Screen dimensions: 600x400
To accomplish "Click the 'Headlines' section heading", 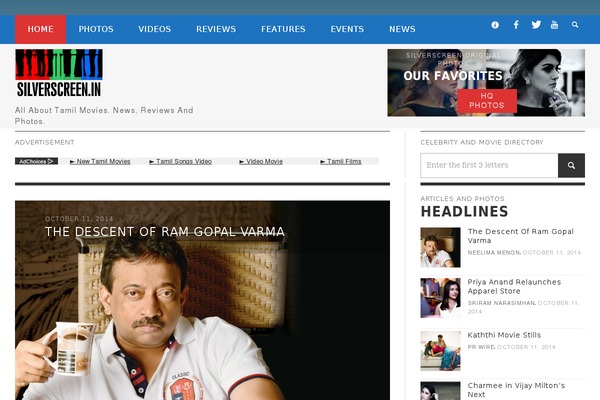I will (x=464, y=211).
